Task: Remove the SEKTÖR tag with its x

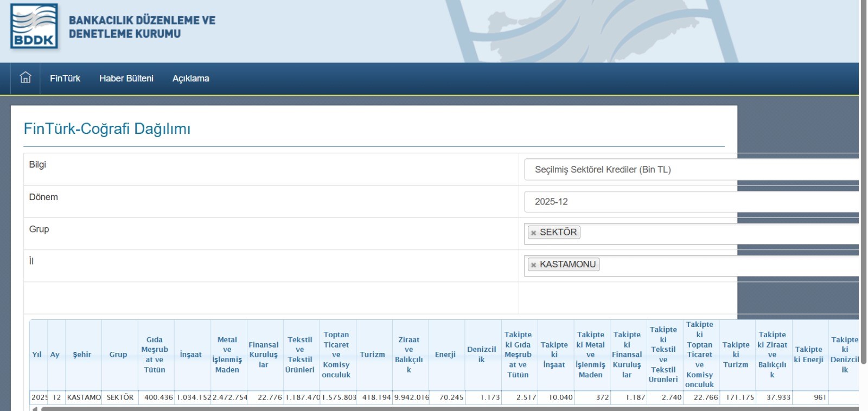Action: (x=533, y=233)
